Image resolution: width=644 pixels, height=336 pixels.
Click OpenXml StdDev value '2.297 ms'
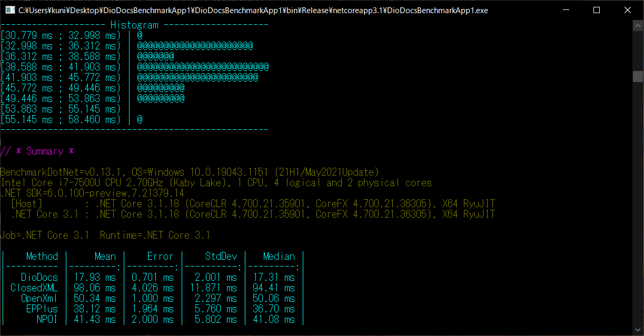(216, 298)
